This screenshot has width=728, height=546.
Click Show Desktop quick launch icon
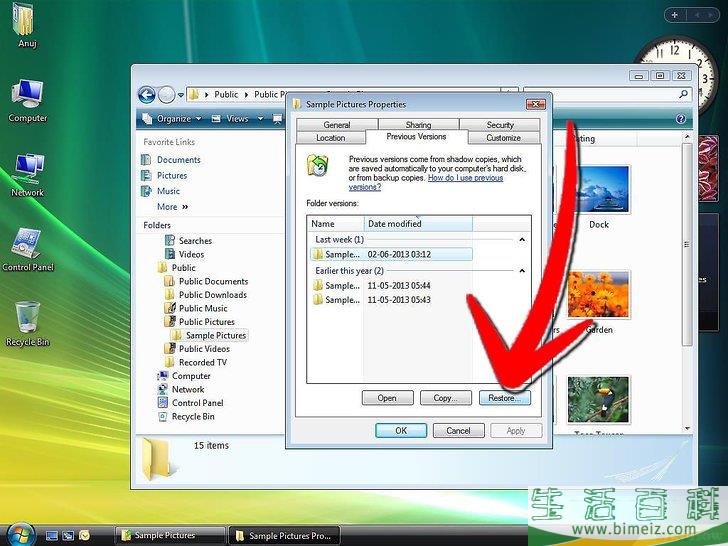pos(52,535)
